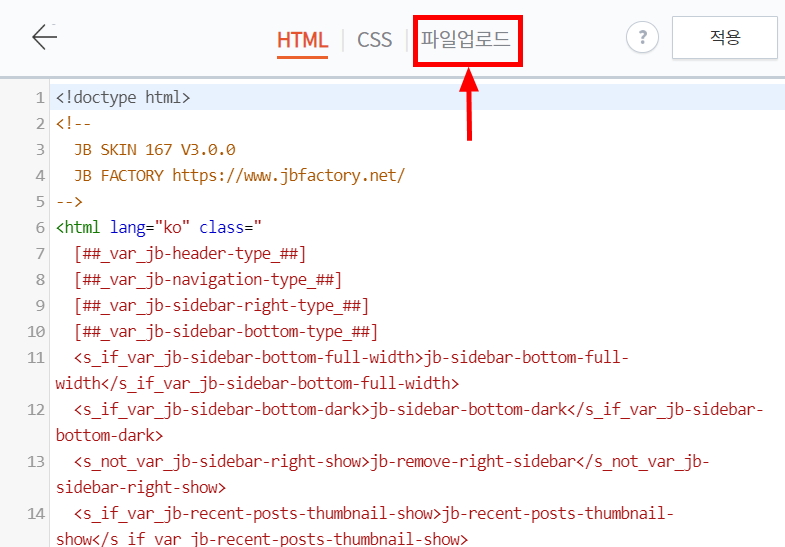The image size is (785, 547).
Task: Click line number 11 in gutter
Action: click(36, 358)
